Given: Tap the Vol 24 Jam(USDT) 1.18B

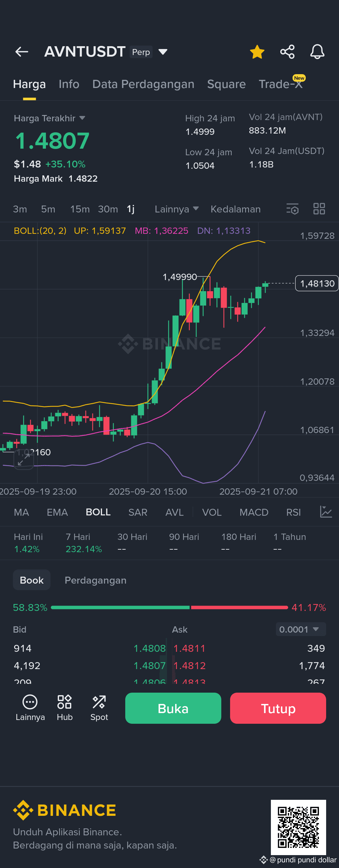Looking at the screenshot, I should pyautogui.click(x=261, y=165).
